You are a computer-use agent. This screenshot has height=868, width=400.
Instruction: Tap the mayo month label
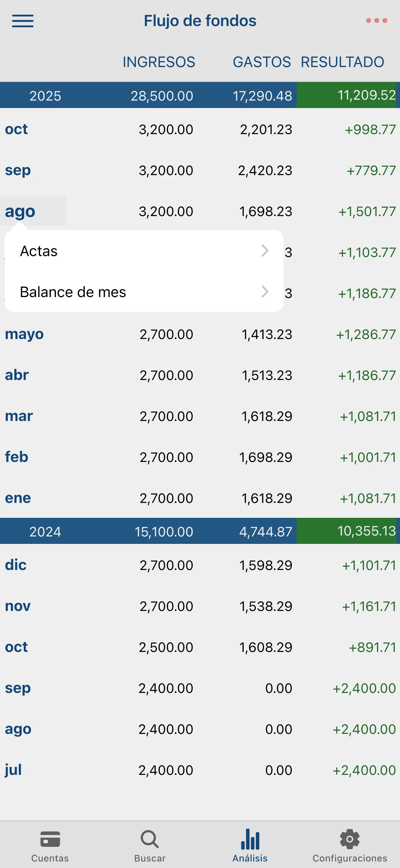(24, 334)
